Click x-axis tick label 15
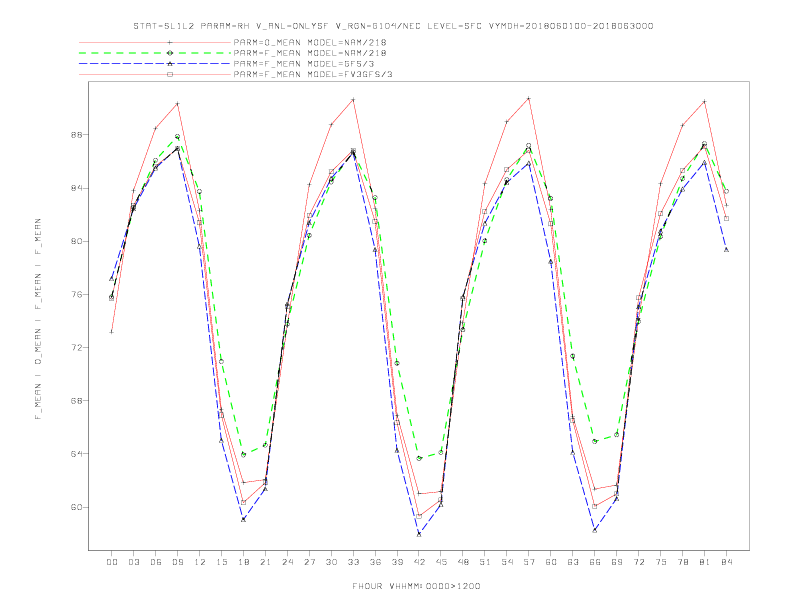 pyautogui.click(x=221, y=562)
